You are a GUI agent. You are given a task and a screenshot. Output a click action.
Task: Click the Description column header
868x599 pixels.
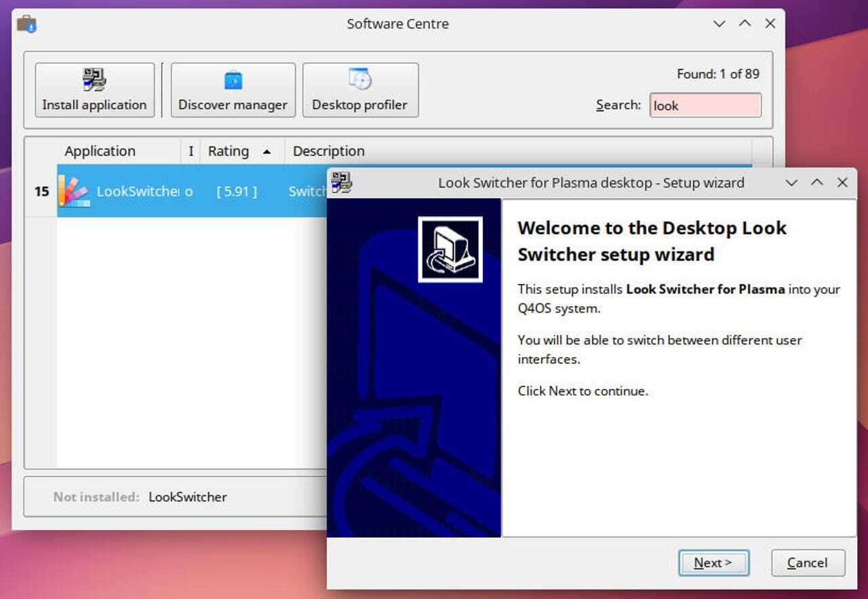pos(329,151)
